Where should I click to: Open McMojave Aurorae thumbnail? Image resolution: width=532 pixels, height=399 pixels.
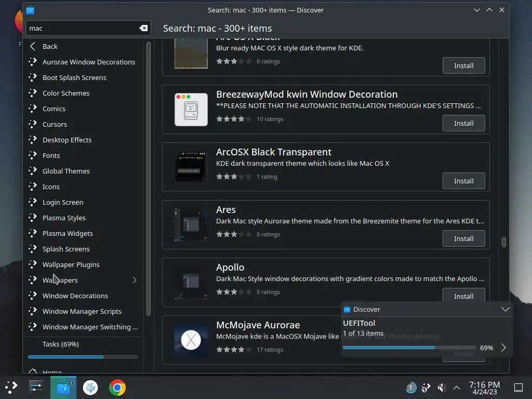(191, 340)
